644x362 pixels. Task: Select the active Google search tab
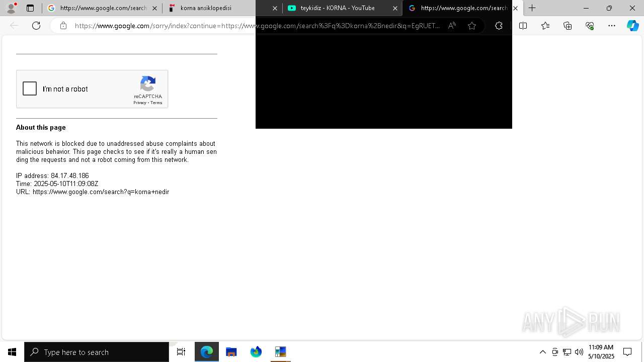pos(462,8)
